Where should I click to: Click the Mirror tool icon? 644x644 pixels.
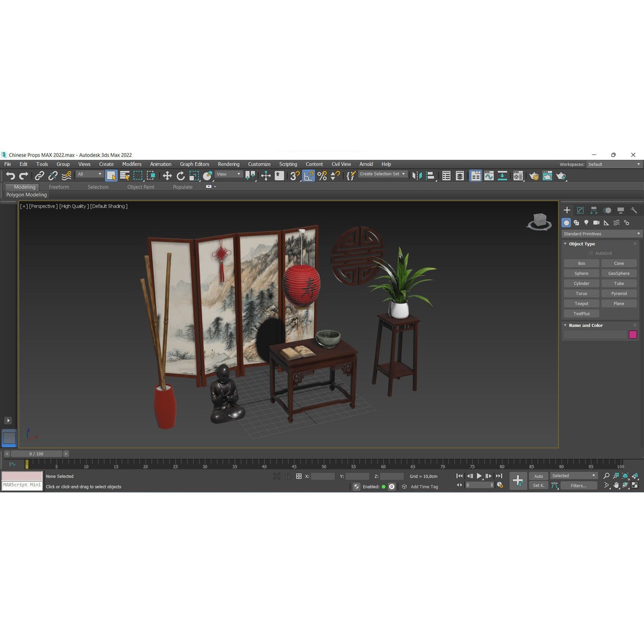417,176
